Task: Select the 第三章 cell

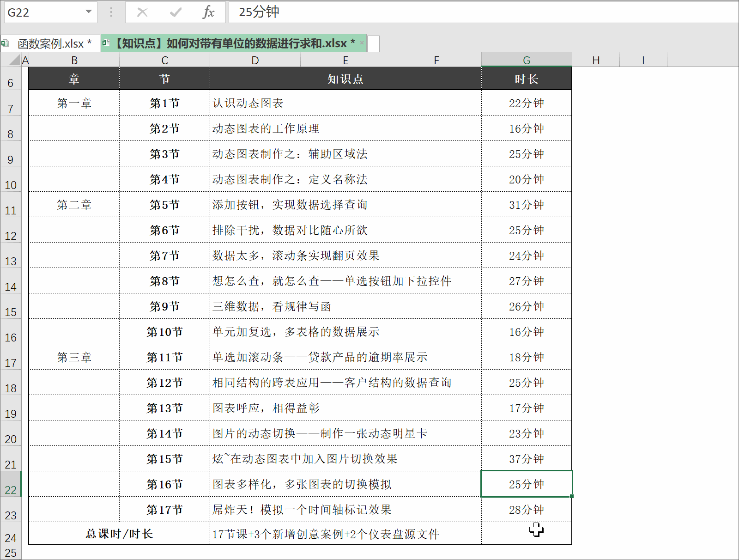Action: point(74,357)
